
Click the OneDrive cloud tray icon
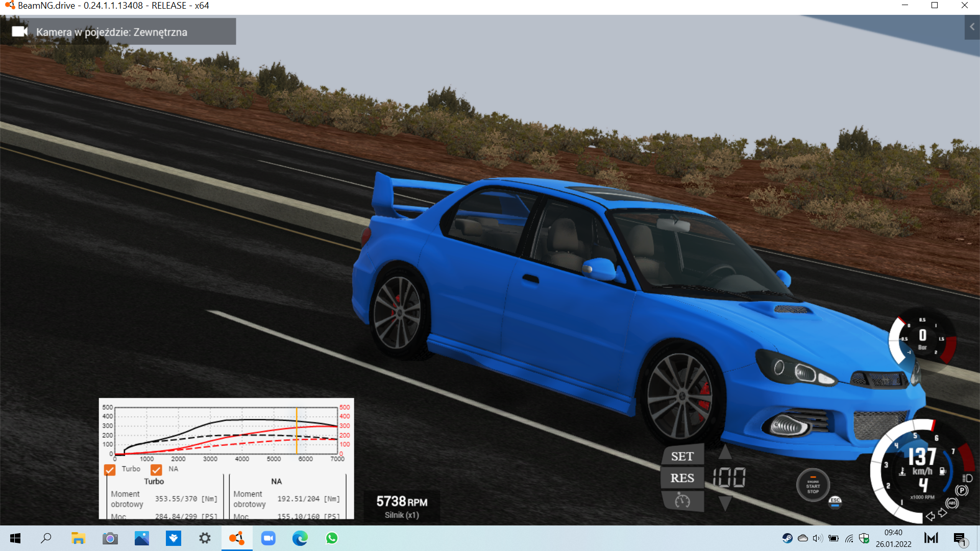click(x=803, y=538)
